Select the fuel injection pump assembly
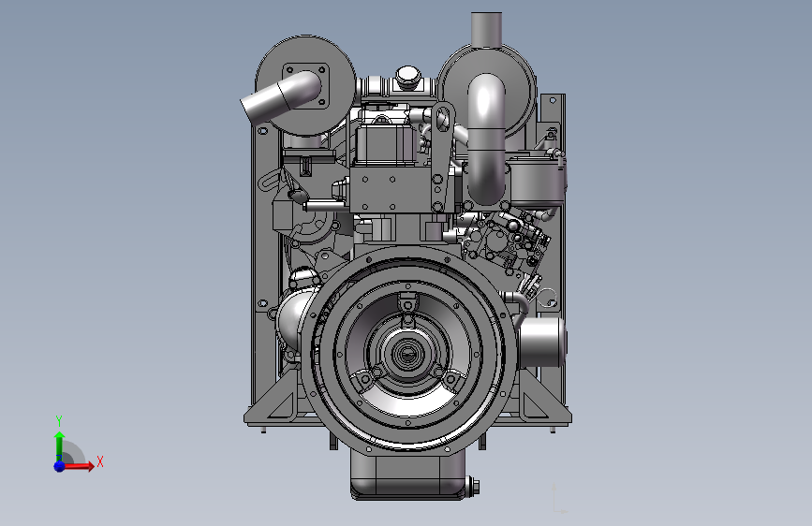Screen dimensions: 812x526 click(508, 241)
